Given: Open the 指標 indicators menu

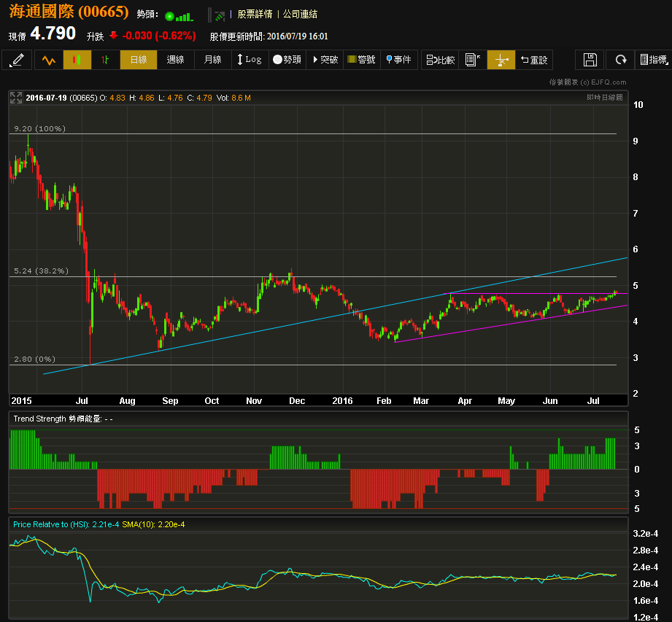Looking at the screenshot, I should 654,60.
